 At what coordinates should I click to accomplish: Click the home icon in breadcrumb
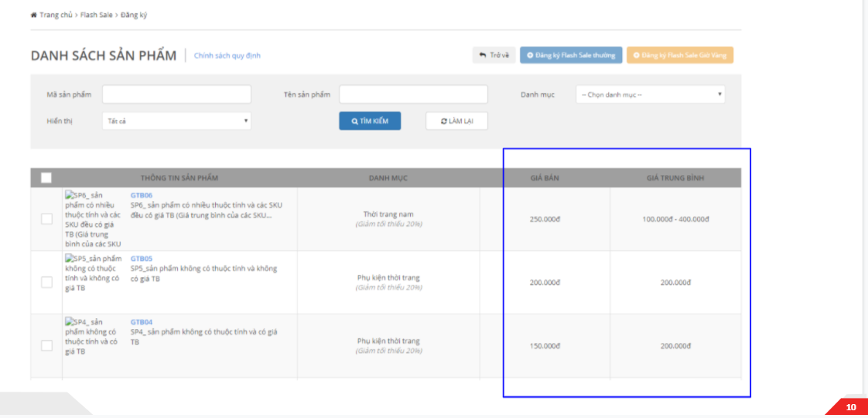coord(34,15)
